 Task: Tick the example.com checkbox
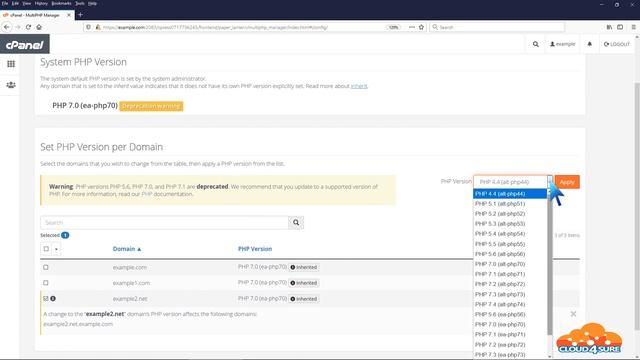coord(46,267)
